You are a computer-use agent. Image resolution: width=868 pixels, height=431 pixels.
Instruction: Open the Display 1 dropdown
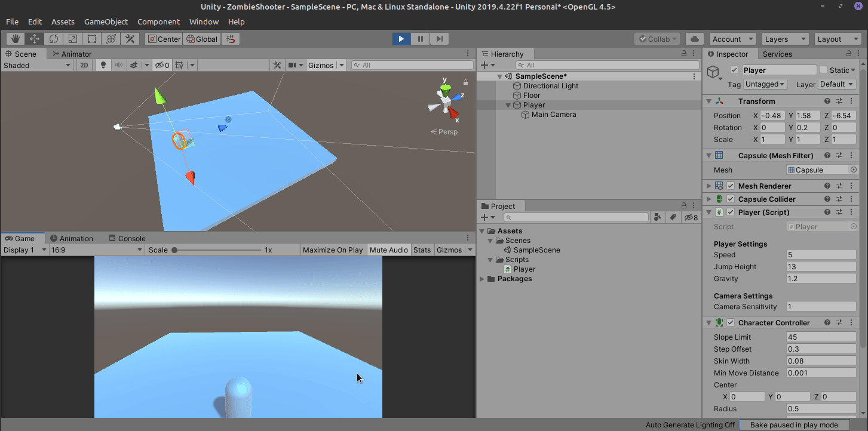click(24, 250)
